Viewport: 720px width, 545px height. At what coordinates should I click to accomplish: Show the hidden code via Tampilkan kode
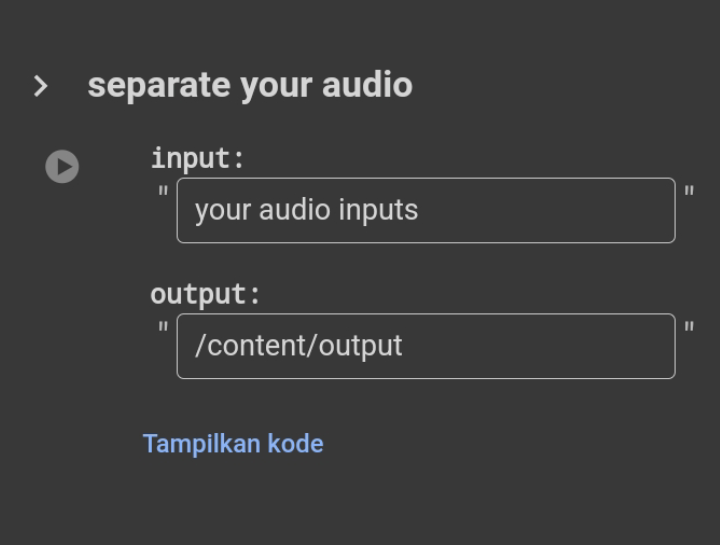(233, 444)
